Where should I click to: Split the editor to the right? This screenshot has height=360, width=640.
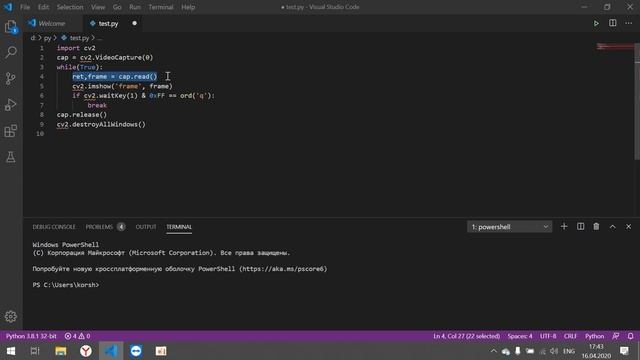click(x=613, y=23)
